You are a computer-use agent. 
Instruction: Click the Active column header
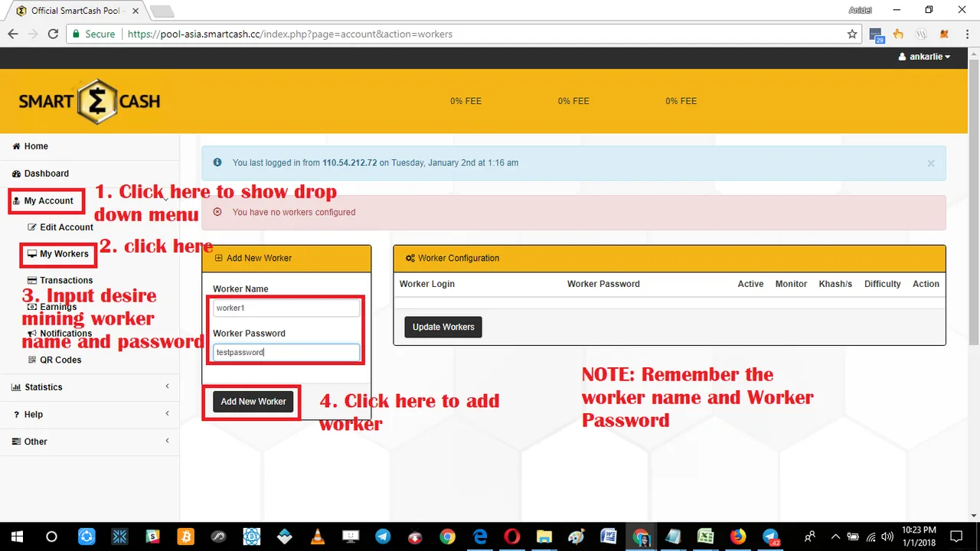750,284
